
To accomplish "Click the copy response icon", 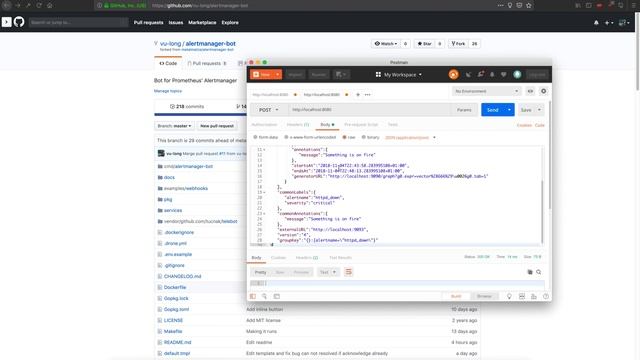I will click(530, 272).
